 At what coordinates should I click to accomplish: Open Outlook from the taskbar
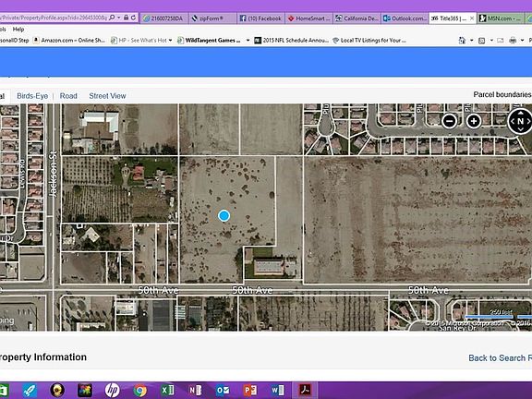(223, 390)
